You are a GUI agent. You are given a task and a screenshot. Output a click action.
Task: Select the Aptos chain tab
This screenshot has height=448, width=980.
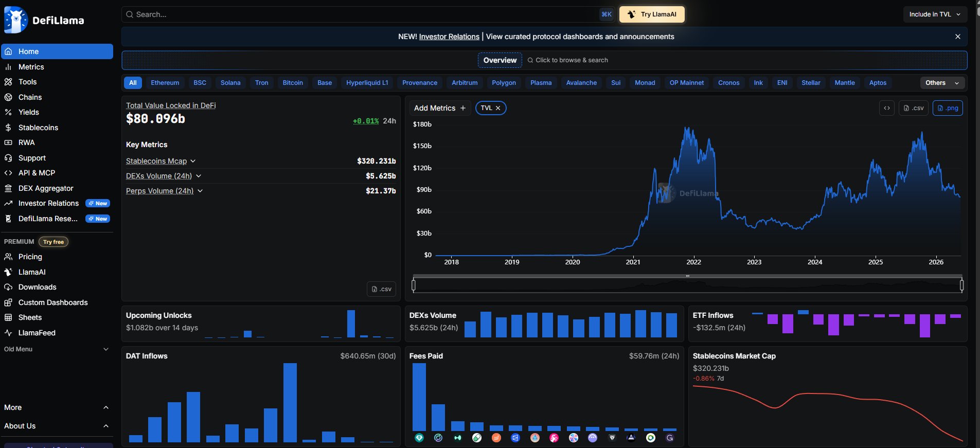(878, 83)
